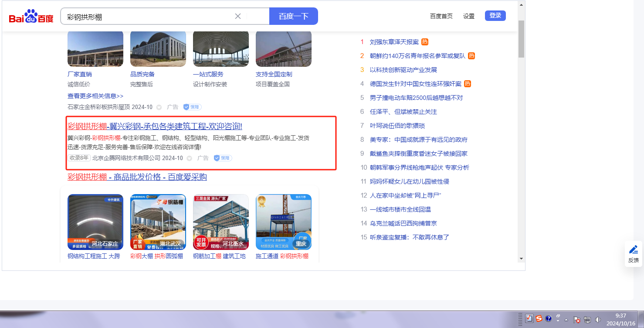This screenshot has width=644, height=328.
Task: Open hot search 妈妈怀疑女儿在幼儿园被性侵
Action: [410, 181]
